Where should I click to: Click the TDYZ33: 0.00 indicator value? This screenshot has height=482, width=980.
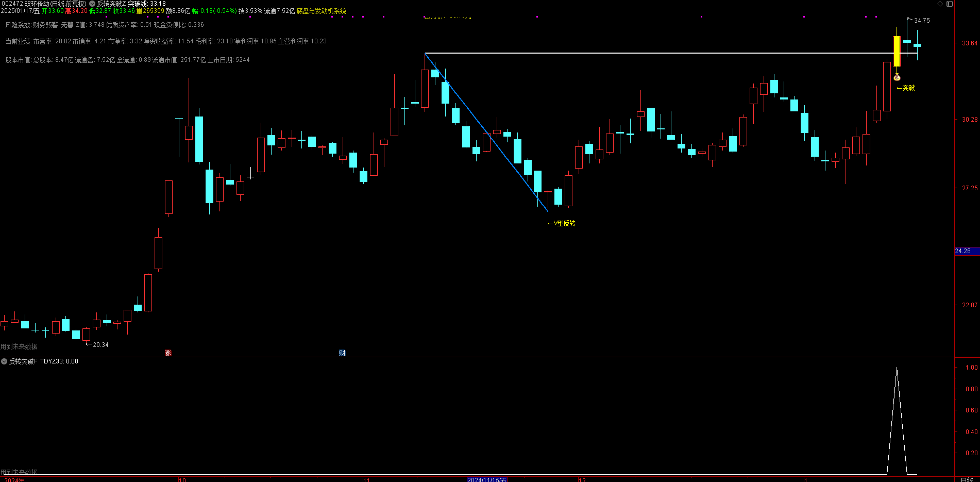click(x=59, y=361)
